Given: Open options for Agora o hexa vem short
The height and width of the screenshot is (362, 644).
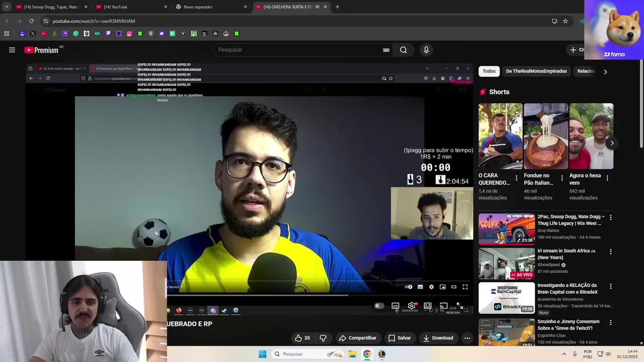Looking at the screenshot, I should [607, 178].
